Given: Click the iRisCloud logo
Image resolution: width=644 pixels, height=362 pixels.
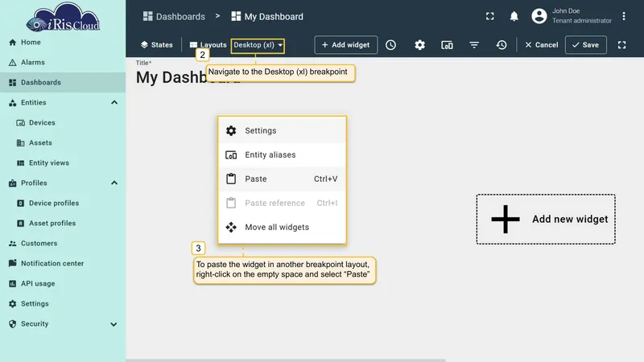Looking at the screenshot, I should 63,17.
